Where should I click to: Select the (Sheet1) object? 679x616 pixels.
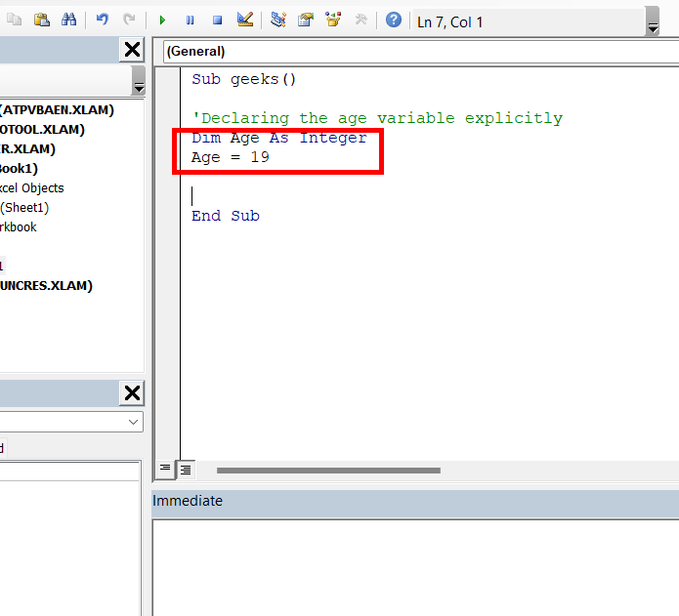(x=24, y=208)
